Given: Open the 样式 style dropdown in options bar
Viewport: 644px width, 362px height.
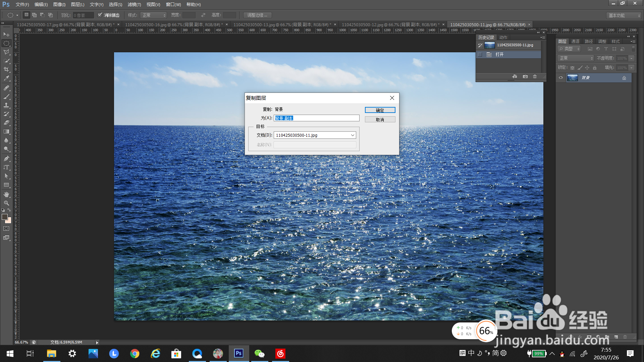Looking at the screenshot, I should pos(154,15).
